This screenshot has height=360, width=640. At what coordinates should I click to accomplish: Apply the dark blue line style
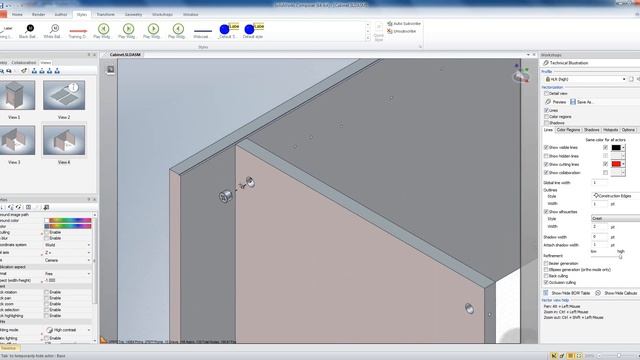coord(202,31)
